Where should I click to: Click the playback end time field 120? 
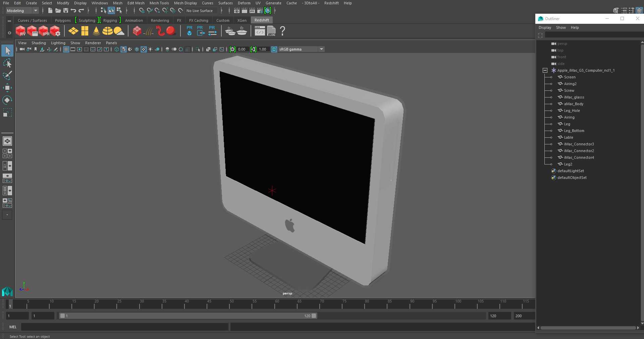[x=499, y=316]
